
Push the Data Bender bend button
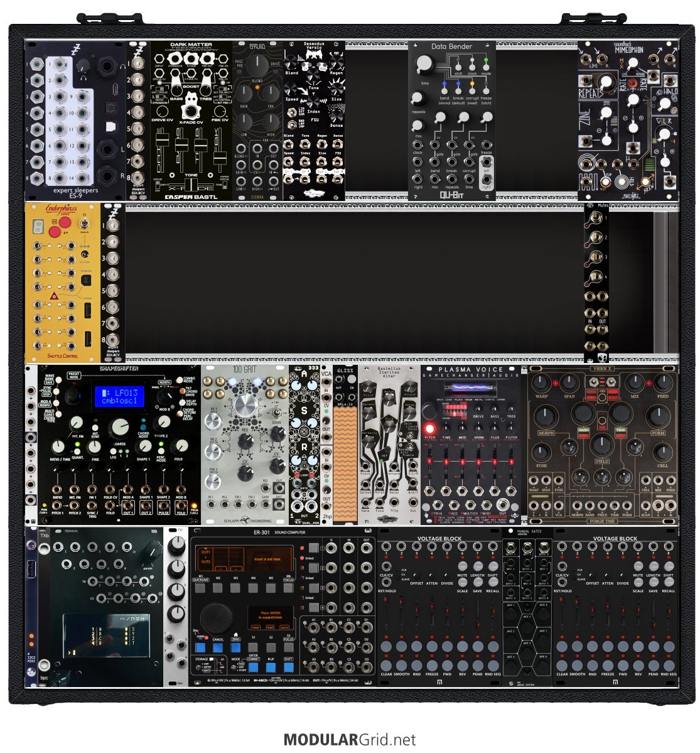[444, 90]
